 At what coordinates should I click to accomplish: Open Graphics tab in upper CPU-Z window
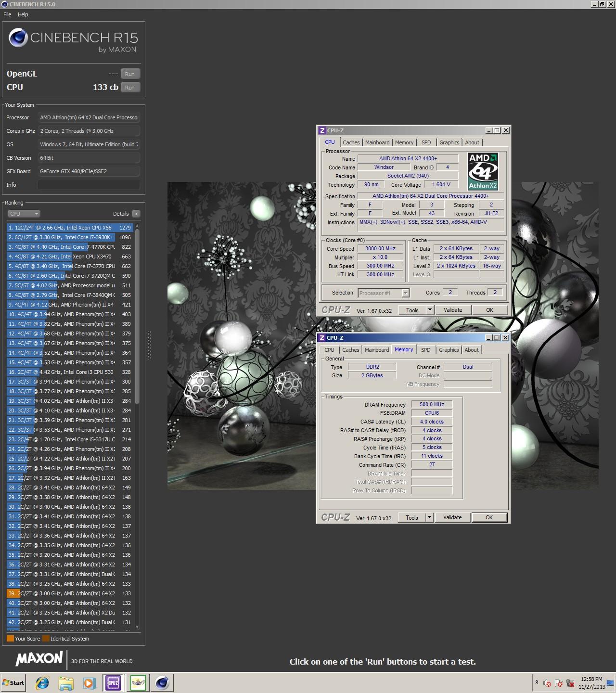click(x=449, y=142)
